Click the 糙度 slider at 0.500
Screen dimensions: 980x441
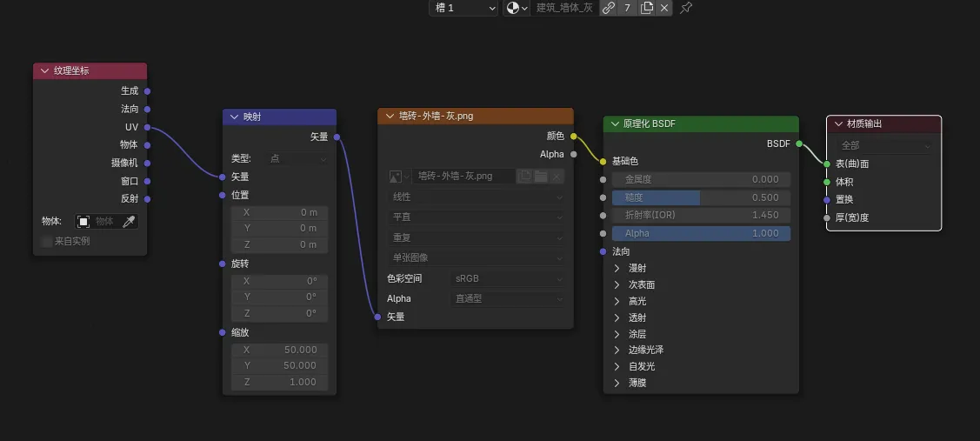pyautogui.click(x=700, y=197)
